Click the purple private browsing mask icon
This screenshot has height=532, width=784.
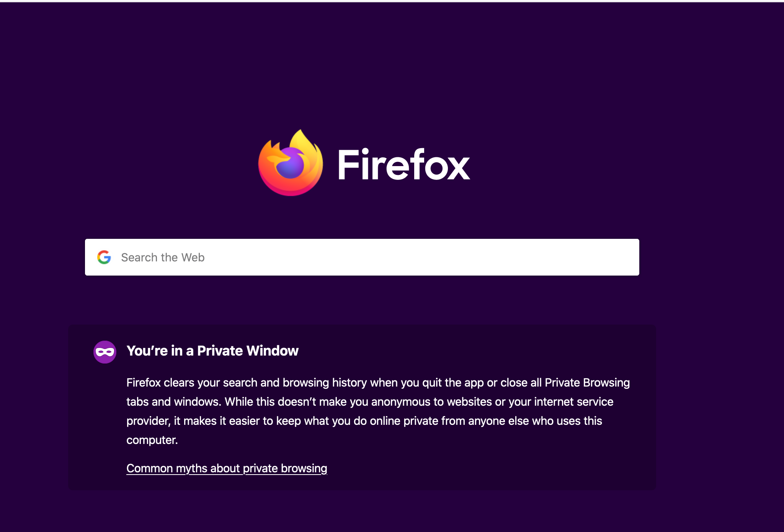pyautogui.click(x=105, y=352)
